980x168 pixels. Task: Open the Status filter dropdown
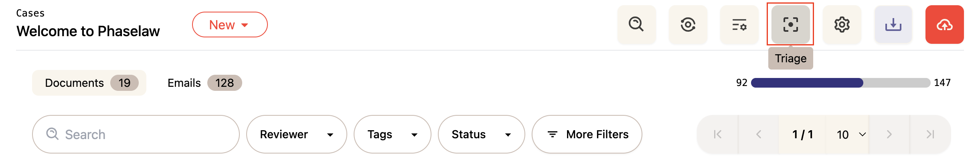[x=481, y=134]
